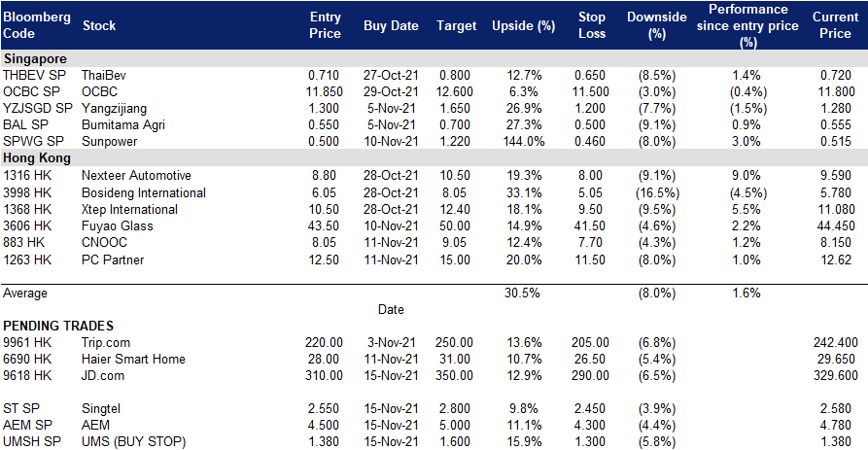Screen dimensions: 868x450
Task: Select Yangzijiang's upside 26.9%
Action: click(523, 109)
